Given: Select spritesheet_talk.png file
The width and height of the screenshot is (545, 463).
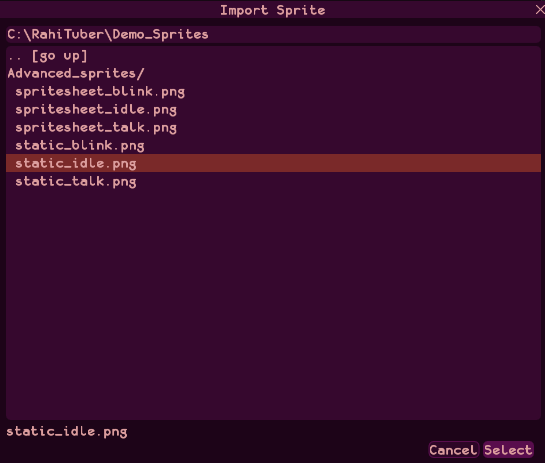Looking at the screenshot, I should point(273,128).
